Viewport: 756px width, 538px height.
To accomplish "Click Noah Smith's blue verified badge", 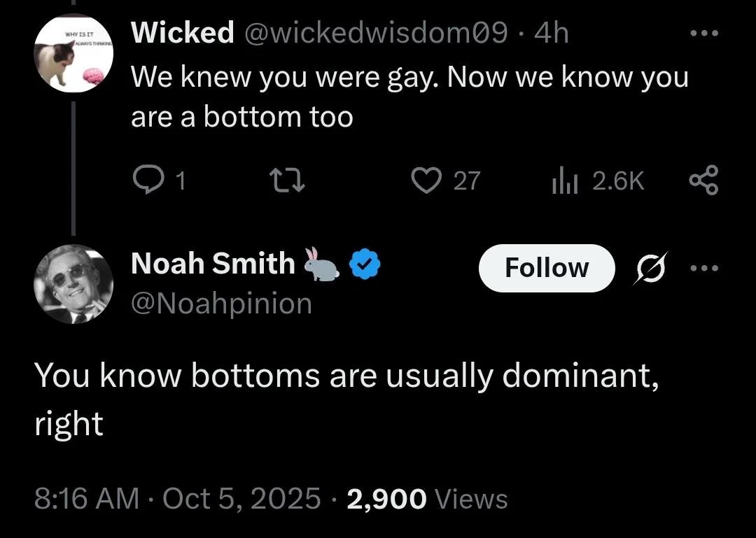I will 364,264.
